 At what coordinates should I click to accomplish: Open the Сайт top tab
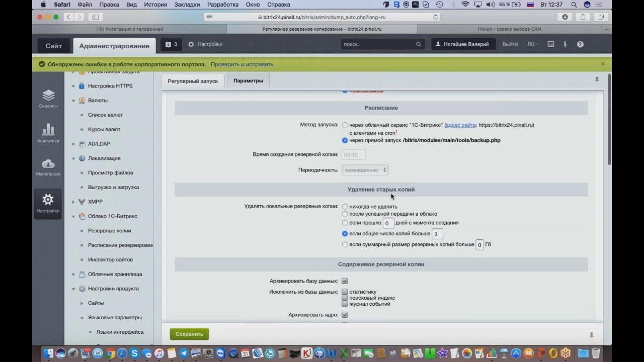54,45
